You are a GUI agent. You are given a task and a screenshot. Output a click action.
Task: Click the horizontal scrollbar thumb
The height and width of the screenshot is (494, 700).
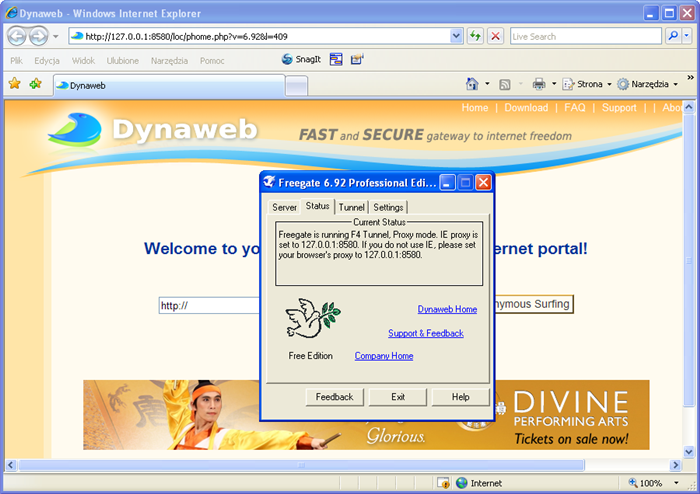[301, 465]
